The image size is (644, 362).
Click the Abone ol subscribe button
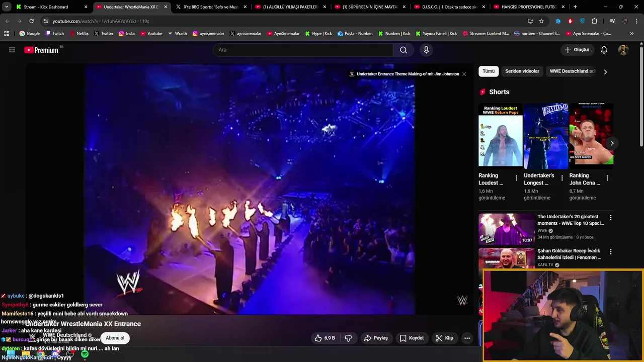115,338
